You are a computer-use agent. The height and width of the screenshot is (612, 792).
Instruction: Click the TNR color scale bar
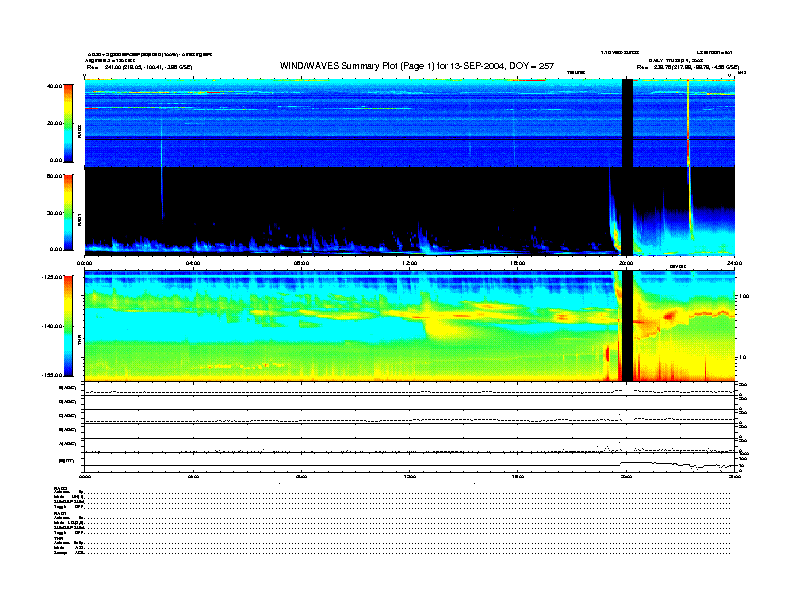pyautogui.click(x=67, y=327)
